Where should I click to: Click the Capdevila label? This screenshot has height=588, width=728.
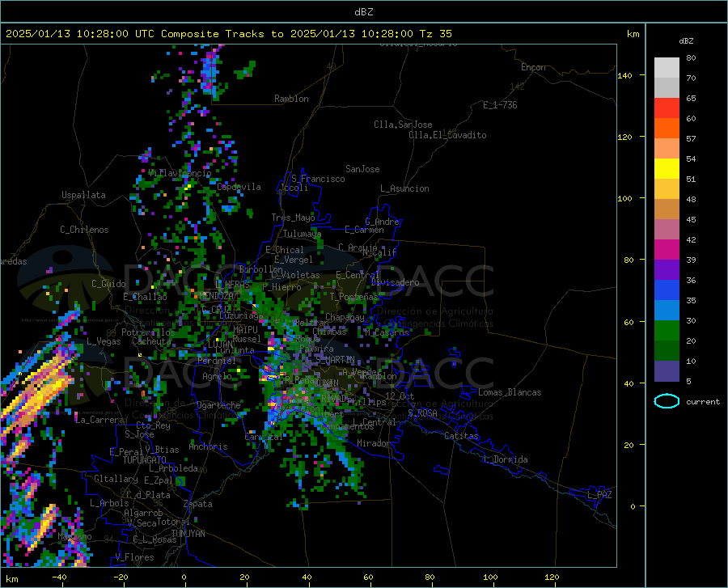(x=239, y=187)
